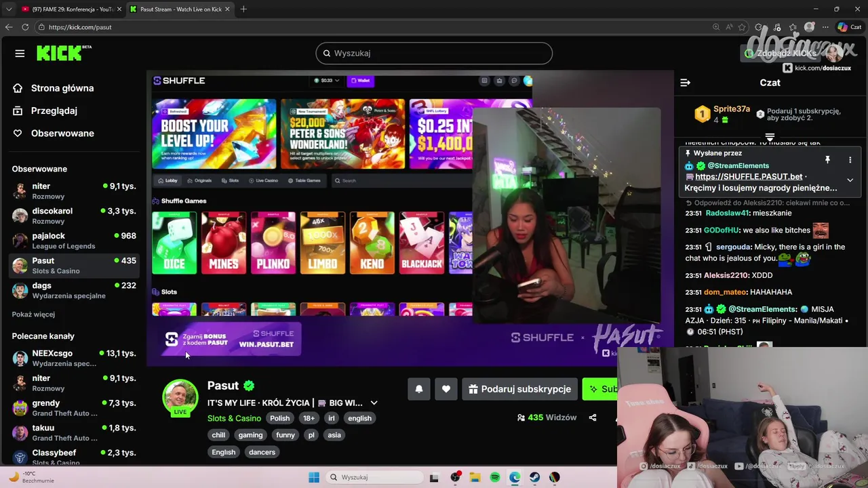Open Spotify from the taskbar

tap(495, 477)
